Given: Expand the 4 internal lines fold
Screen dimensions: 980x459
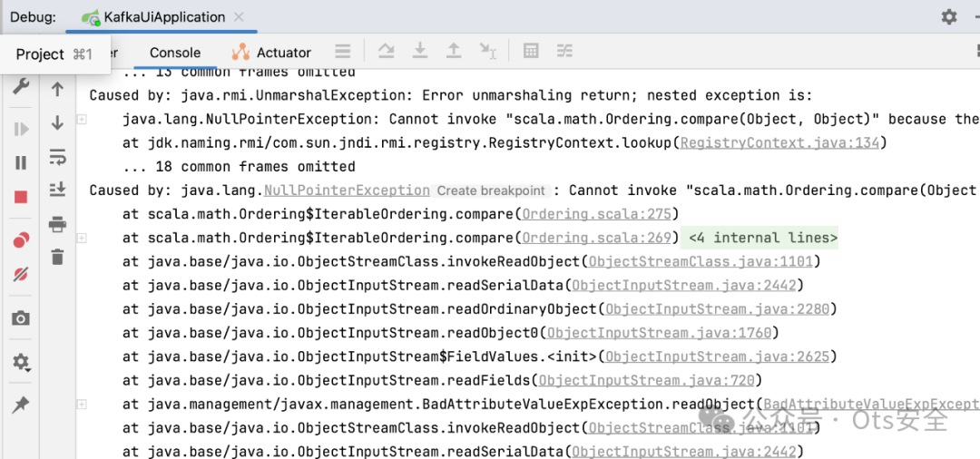Looking at the screenshot, I should pos(759,238).
